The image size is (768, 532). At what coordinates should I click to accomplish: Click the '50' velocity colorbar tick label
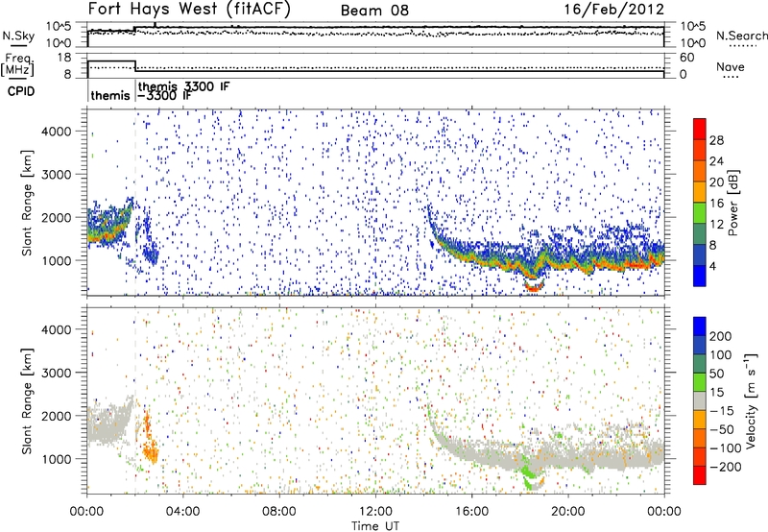pyautogui.click(x=716, y=374)
